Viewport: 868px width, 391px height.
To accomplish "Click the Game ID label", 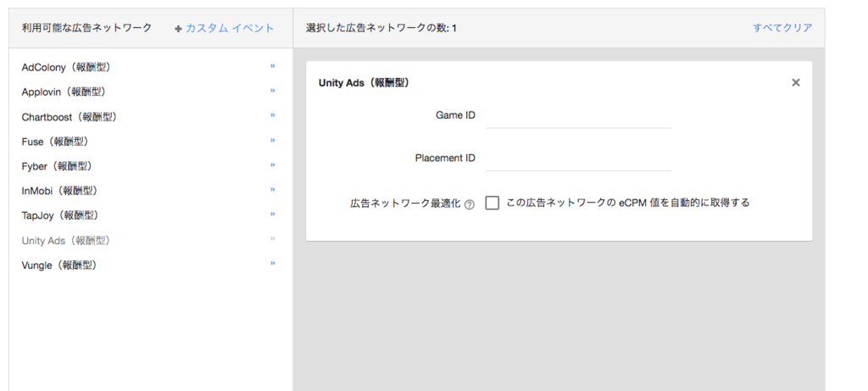I will (x=455, y=115).
